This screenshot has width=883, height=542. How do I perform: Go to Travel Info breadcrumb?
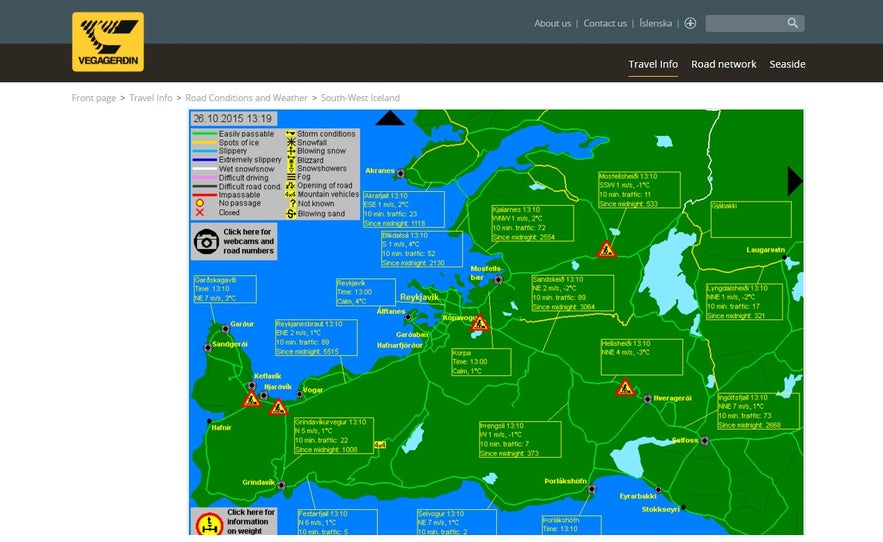(150, 97)
